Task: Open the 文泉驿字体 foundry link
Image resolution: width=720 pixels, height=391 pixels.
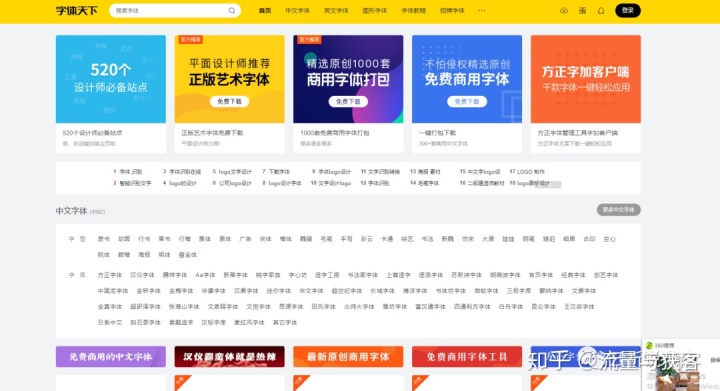Action: [x=223, y=307]
